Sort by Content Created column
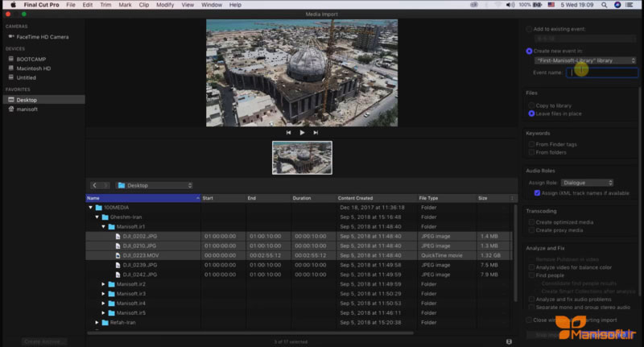The width and height of the screenshot is (644, 347). (376, 198)
